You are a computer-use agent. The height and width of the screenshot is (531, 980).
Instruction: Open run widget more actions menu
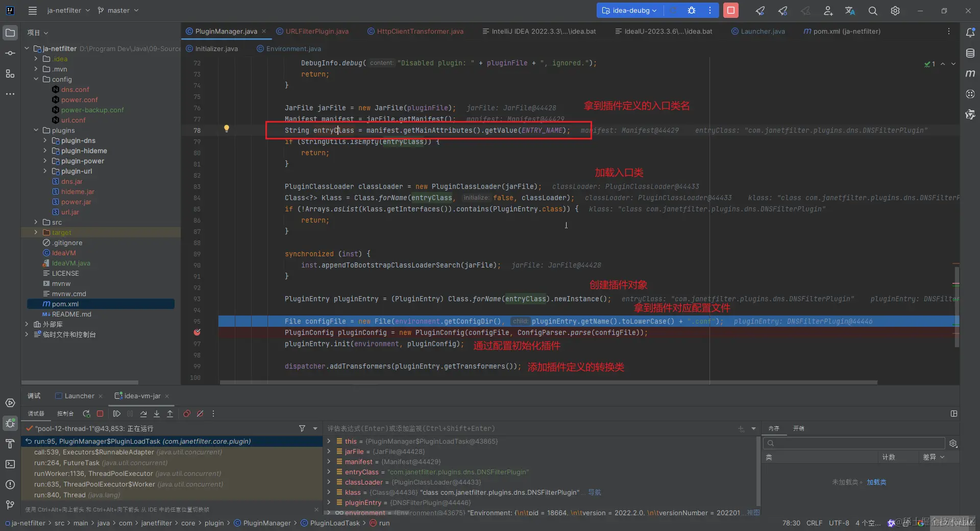pos(710,10)
